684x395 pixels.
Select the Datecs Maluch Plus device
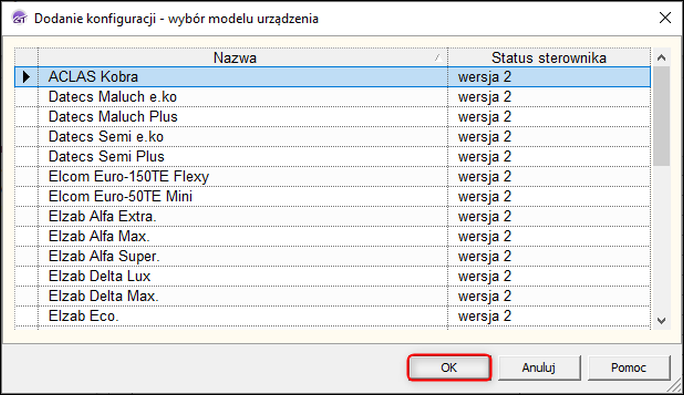coord(332,117)
